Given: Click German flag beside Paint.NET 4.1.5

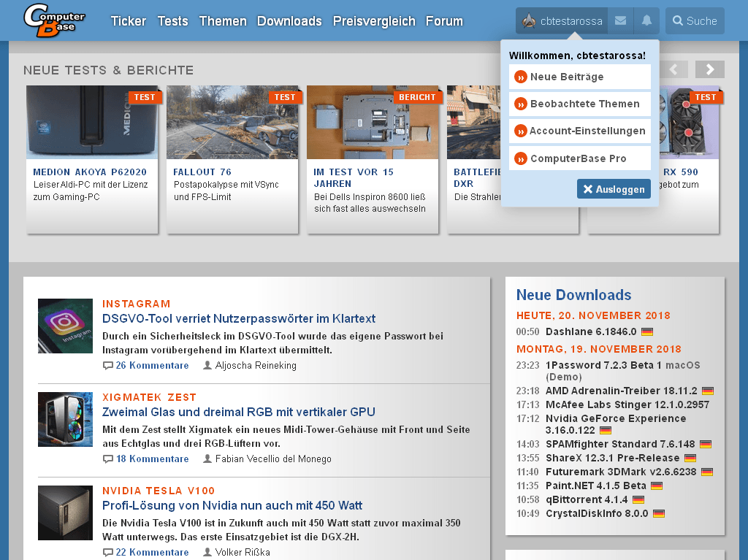Looking at the screenshot, I should pos(657,486).
